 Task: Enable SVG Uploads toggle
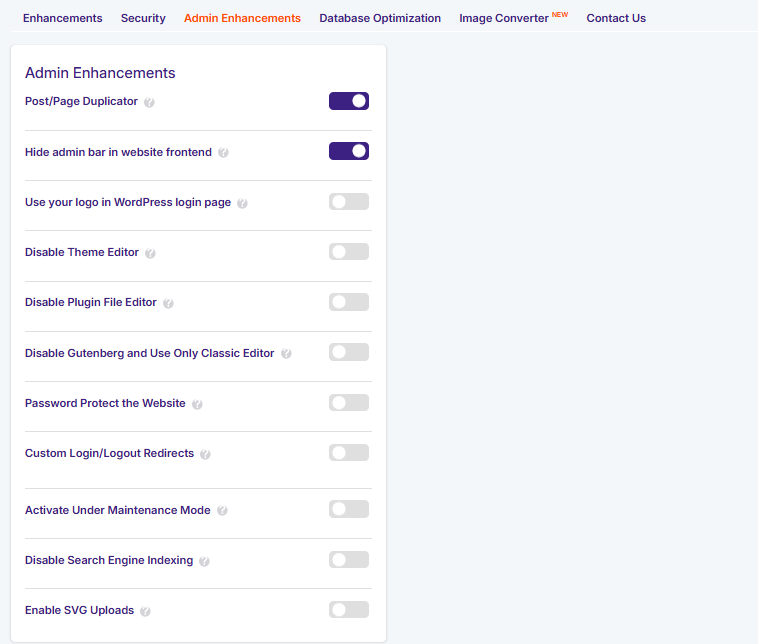pos(349,610)
